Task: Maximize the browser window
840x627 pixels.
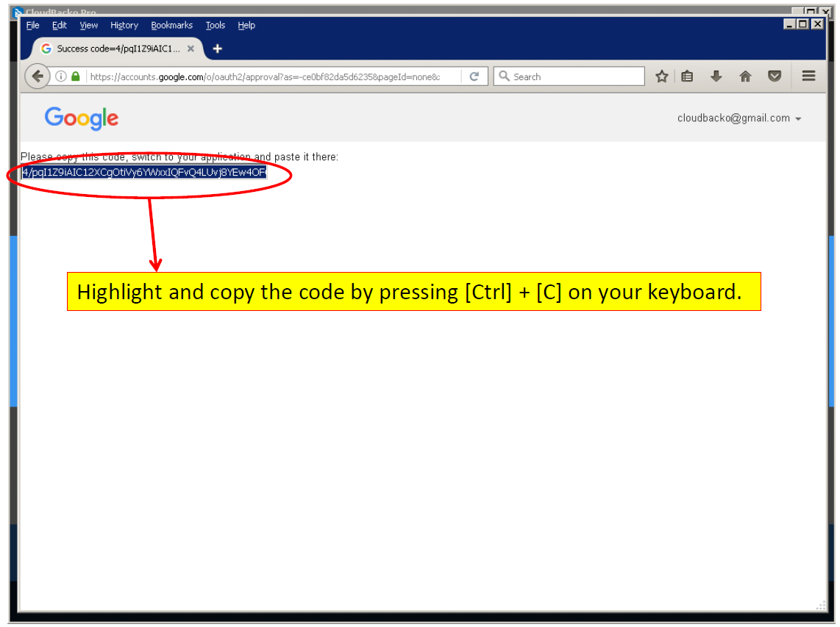Action: click(x=803, y=24)
